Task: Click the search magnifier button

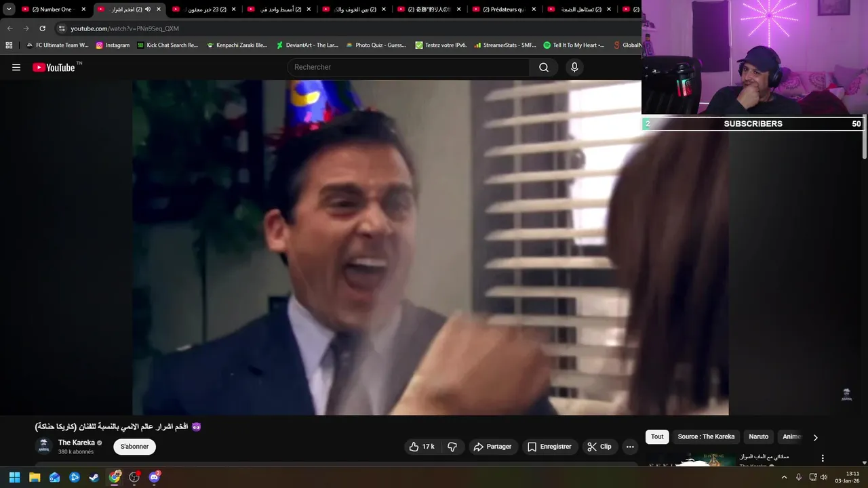Action: (544, 67)
